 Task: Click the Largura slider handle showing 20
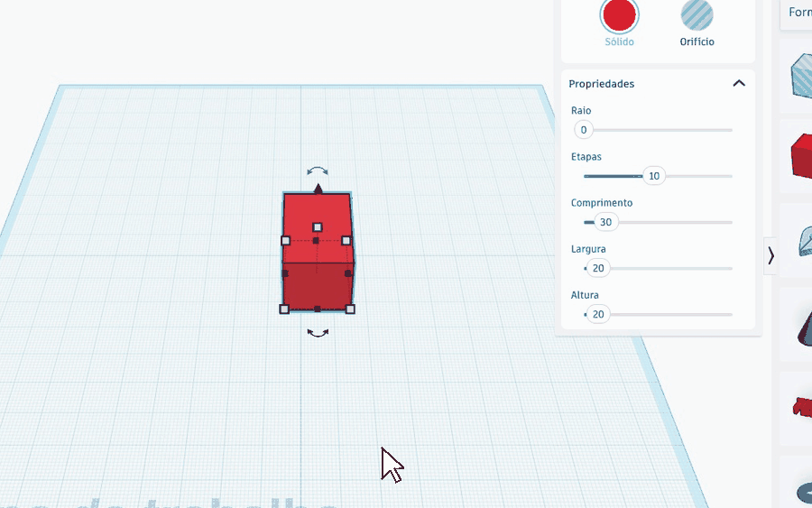598,268
